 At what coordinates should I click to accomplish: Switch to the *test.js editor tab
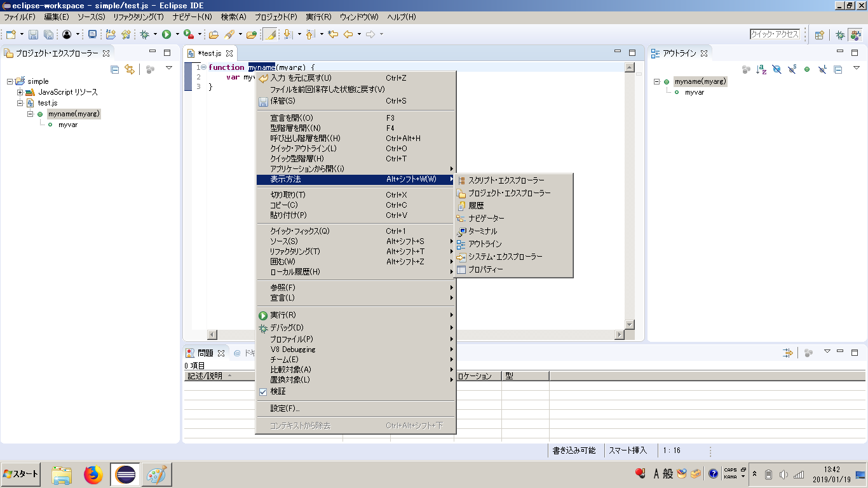pos(210,53)
